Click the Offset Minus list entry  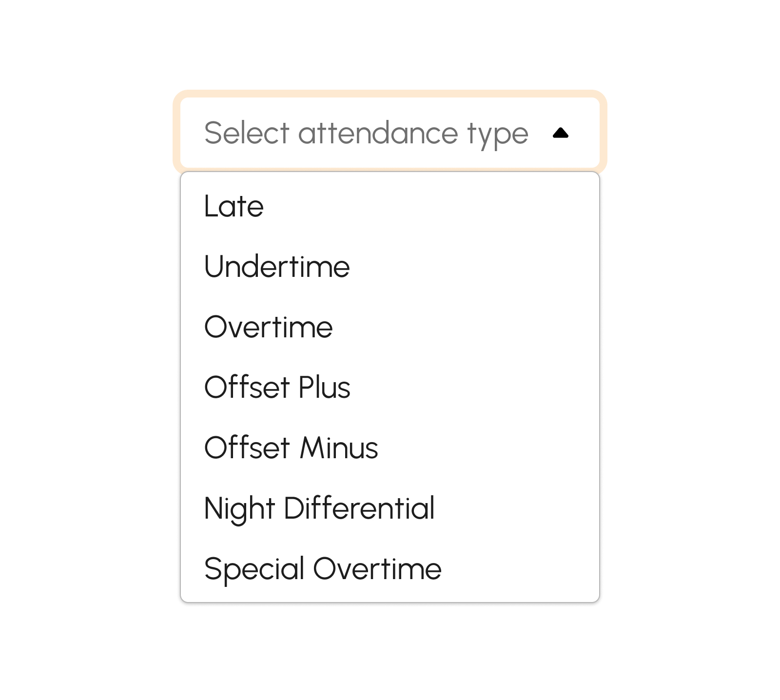tap(291, 448)
